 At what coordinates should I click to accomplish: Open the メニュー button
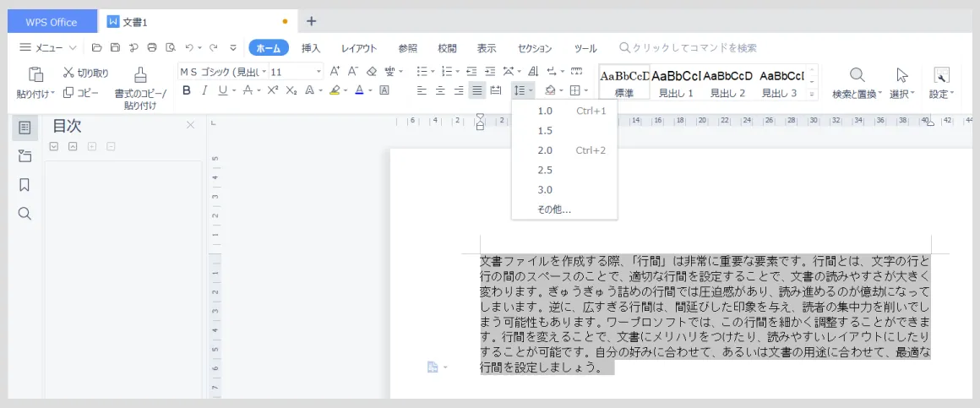(x=47, y=47)
